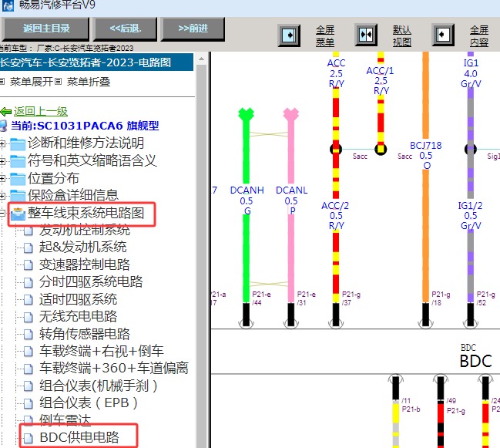Click the document icon beside BDC供电电路
Screen dimensions: 500x448
(x=29, y=439)
